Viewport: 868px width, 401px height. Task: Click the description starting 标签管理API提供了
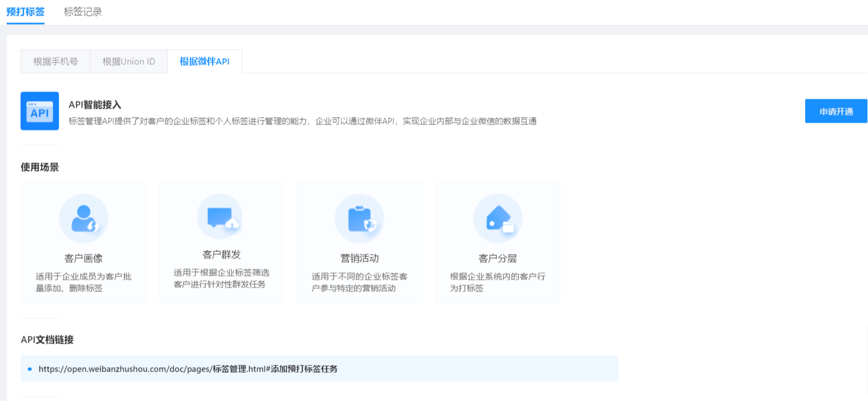302,121
